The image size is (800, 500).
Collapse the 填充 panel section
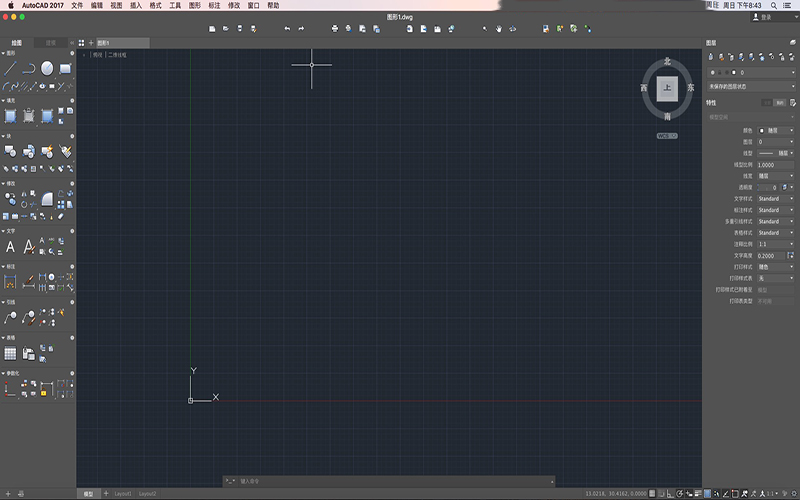(4, 101)
